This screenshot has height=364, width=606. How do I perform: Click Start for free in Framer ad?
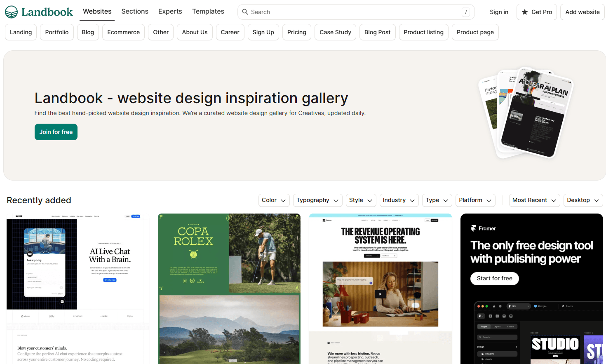(495, 278)
